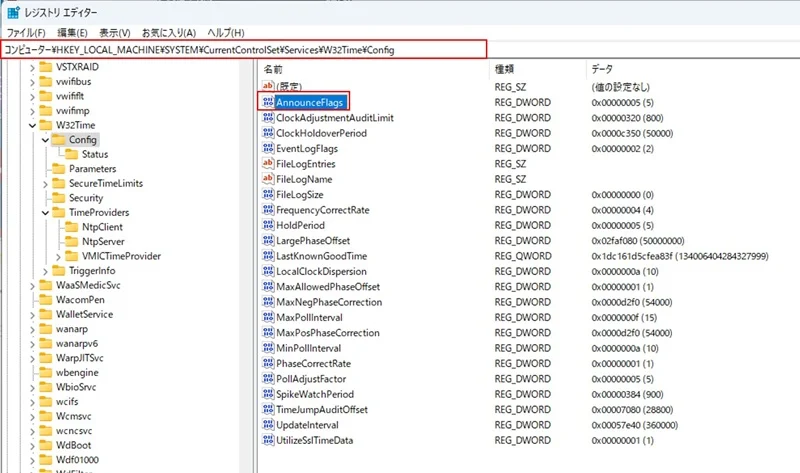Viewport: 800px width, 473px height.
Task: Click the FileLogName string value icon
Action: click(268, 179)
